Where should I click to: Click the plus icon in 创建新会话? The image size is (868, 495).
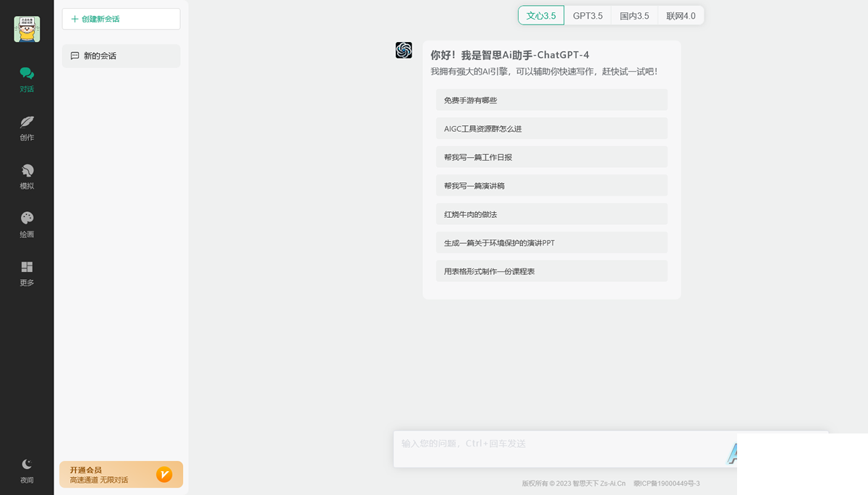point(75,19)
